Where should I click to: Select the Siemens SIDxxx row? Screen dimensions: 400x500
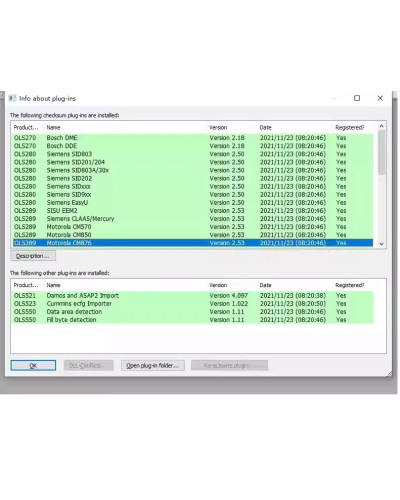(x=193, y=186)
